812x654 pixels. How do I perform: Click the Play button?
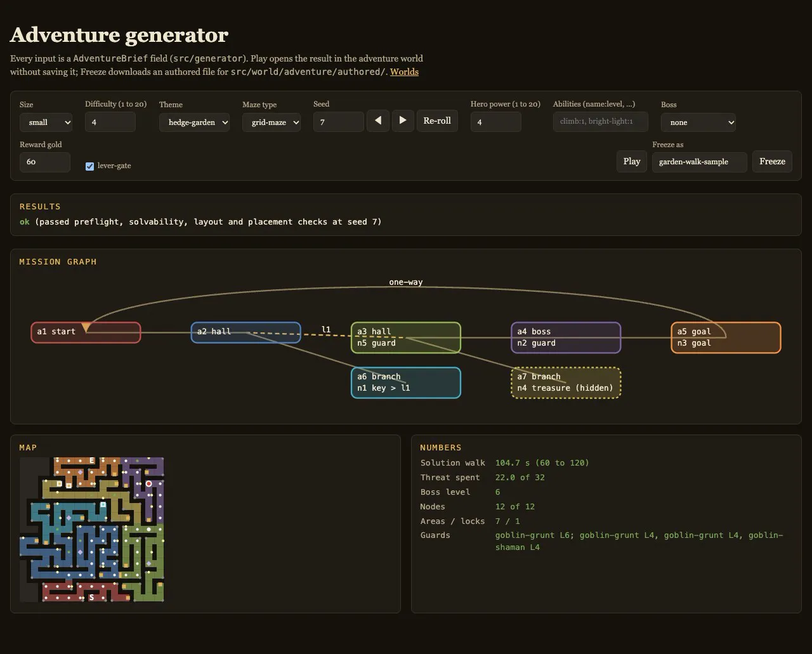[x=632, y=161]
